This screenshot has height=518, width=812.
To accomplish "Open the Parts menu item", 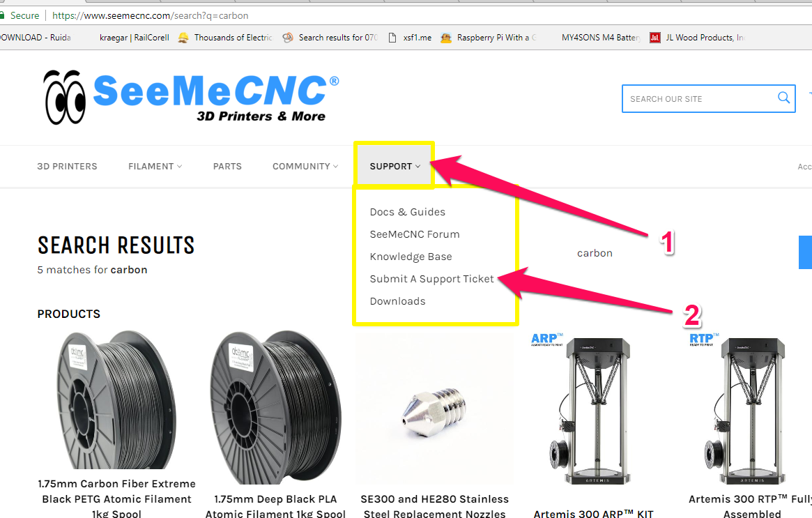I will (227, 167).
